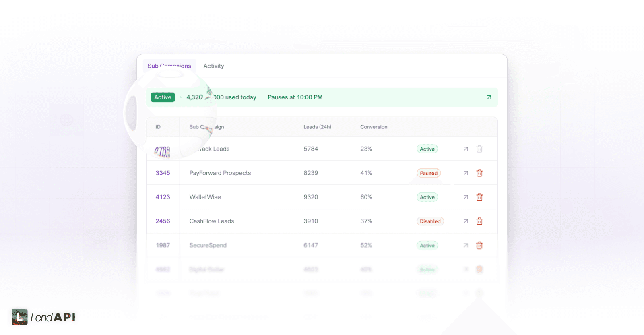The width and height of the screenshot is (644, 335).
Task: Click Active badge in the 5784 row
Action: click(427, 149)
